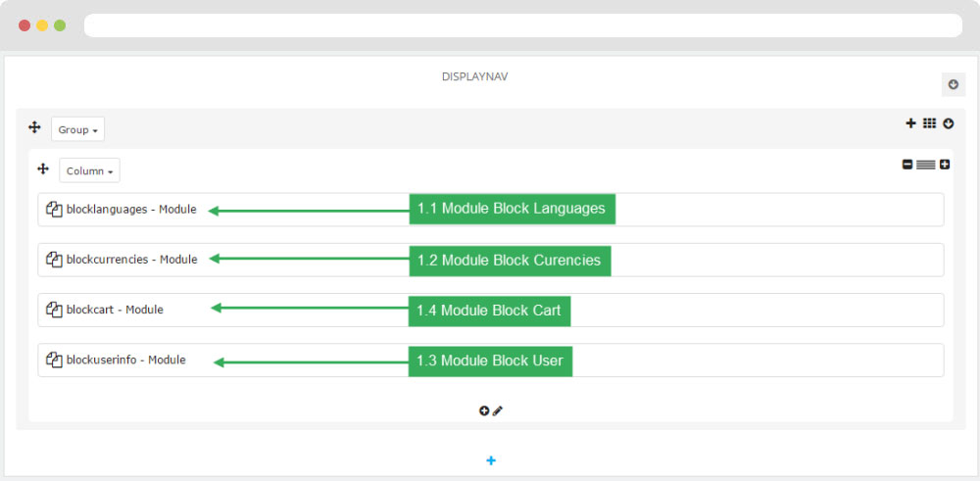This screenshot has width=980, height=481.
Task: Click the plus icon to widen column
Action: [945, 165]
